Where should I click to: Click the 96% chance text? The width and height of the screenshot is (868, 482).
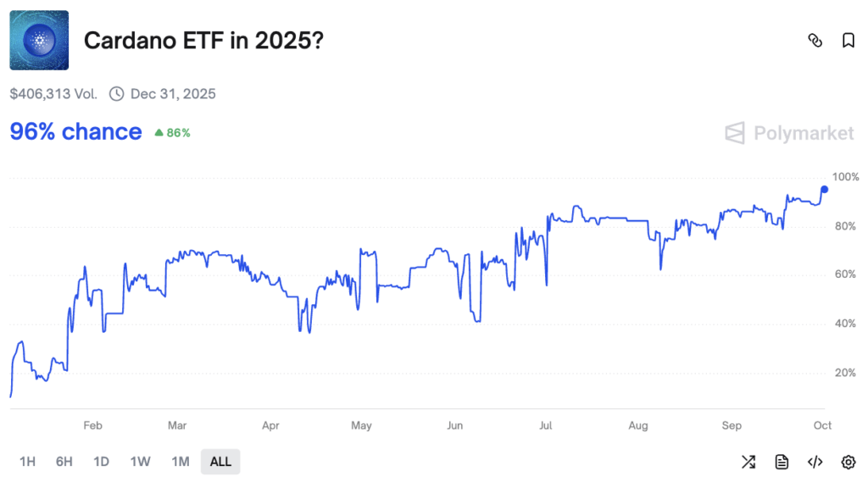75,132
